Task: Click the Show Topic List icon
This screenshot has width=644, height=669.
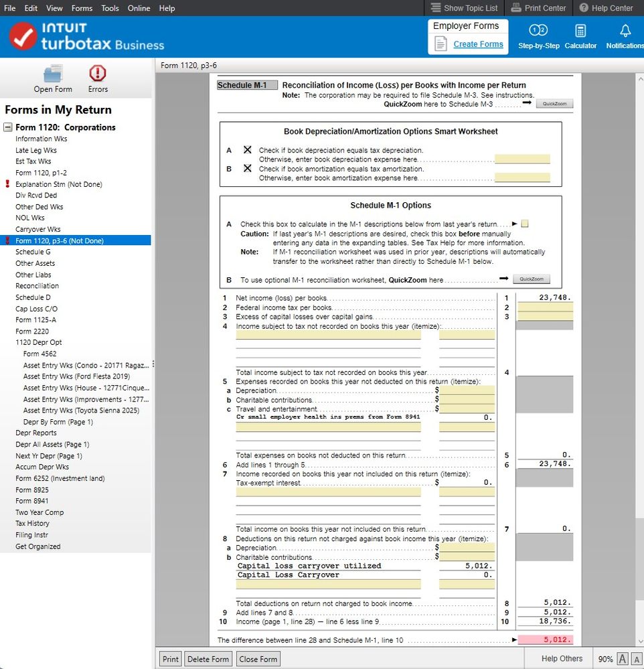Action: click(435, 7)
